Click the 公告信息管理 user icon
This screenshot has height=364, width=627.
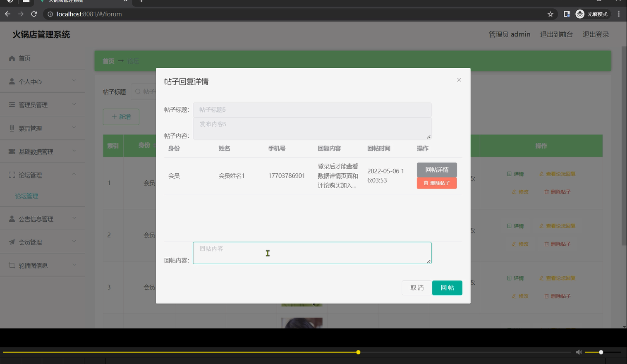pyautogui.click(x=12, y=218)
